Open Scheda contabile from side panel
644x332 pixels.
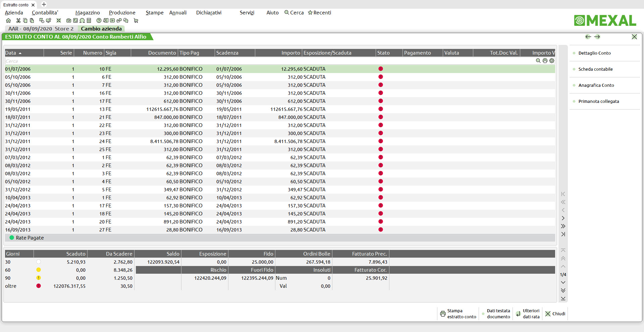click(595, 69)
